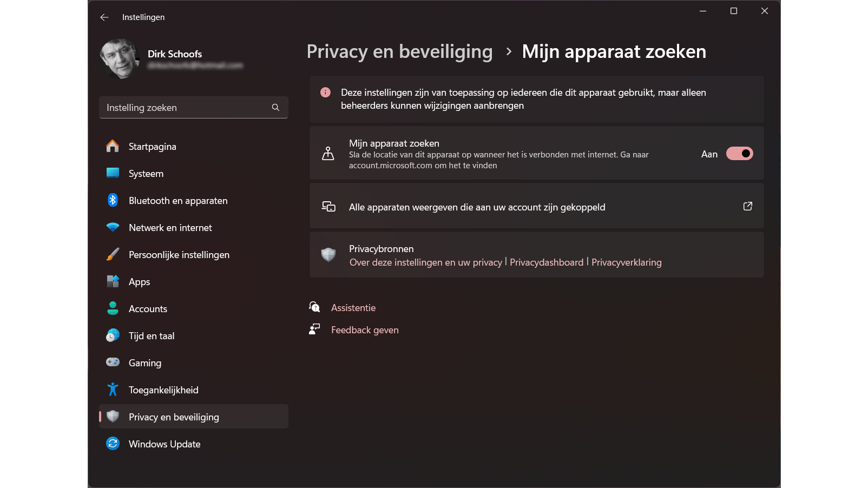868x488 pixels.
Task: Open the Systeem settings section
Action: click(146, 174)
